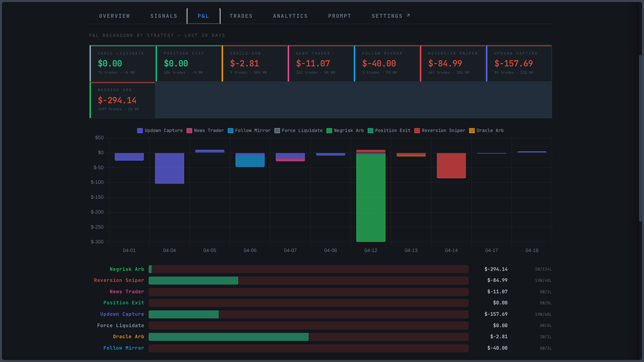Toggle Force Liquidate legend item

[298, 131]
